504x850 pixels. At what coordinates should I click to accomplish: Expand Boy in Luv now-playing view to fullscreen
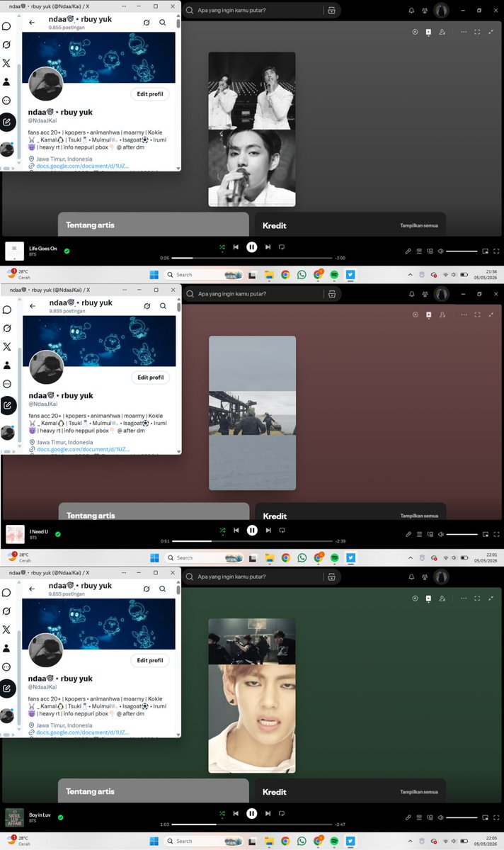tap(476, 599)
